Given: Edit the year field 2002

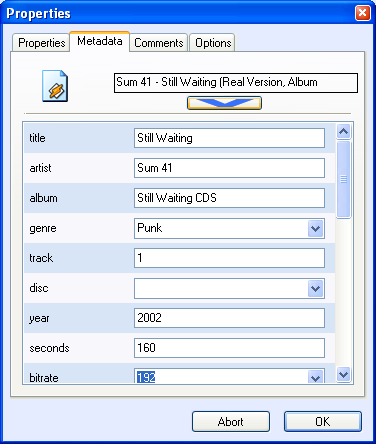Looking at the screenshot, I should tap(229, 318).
